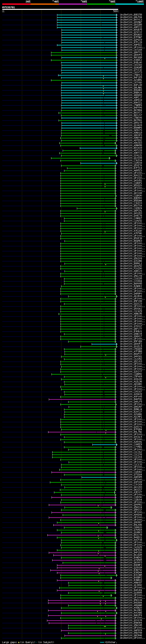Viewport: 146px width, 644px height.
Task: Open hit UniRef100_A3ADC2
Action: tap(131, 60)
